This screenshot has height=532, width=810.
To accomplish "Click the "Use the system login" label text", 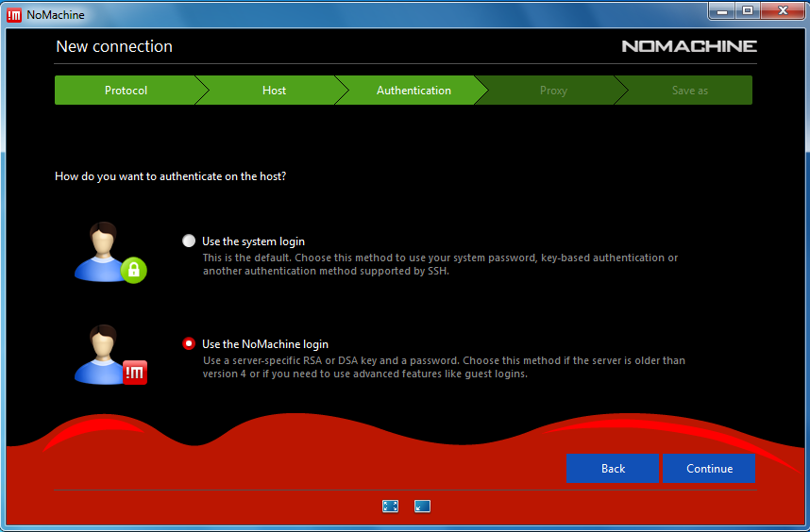I will (253, 241).
